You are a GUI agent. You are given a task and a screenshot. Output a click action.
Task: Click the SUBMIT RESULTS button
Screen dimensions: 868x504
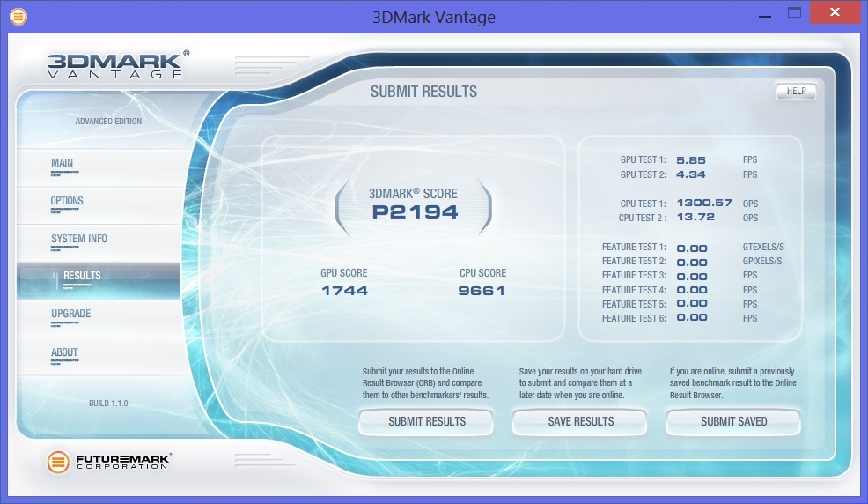click(x=426, y=421)
